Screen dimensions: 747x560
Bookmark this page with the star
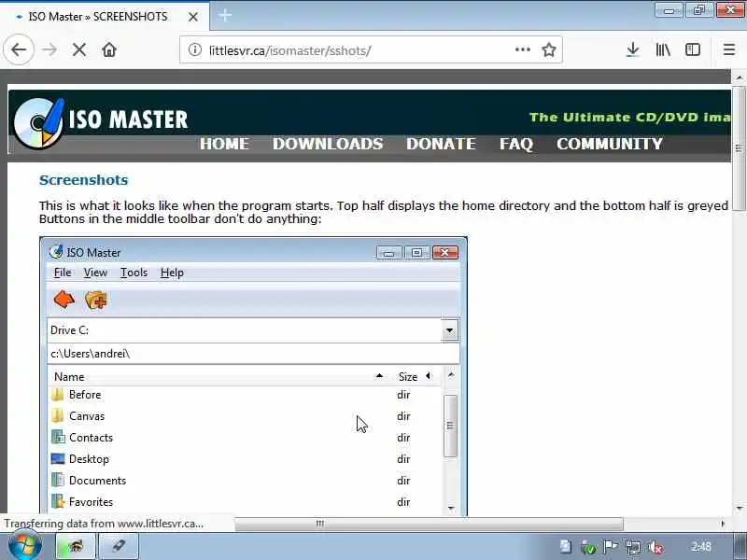pyautogui.click(x=549, y=49)
